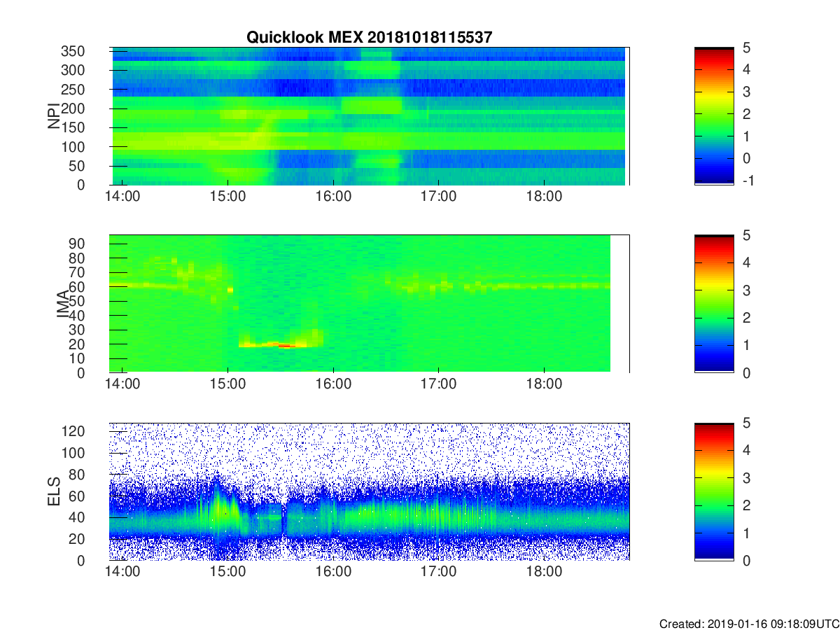Screen dimensions: 840x630
Task: Click the 15:00 tick label under IMA plot
Action: [227, 384]
